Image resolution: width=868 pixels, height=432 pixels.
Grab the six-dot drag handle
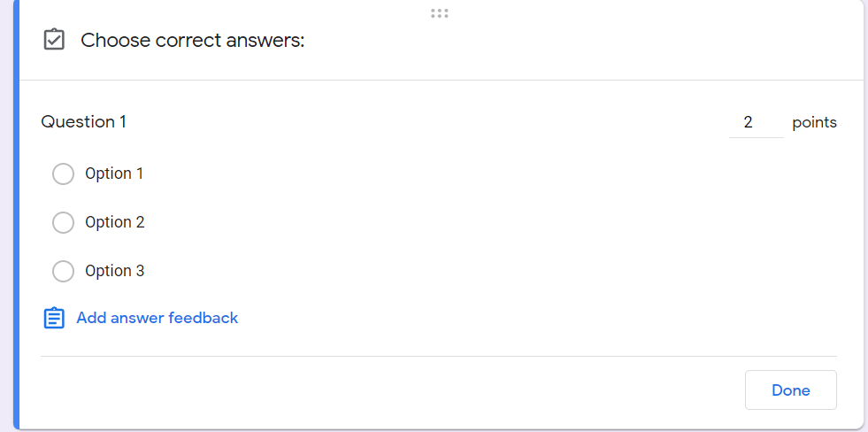pos(440,13)
